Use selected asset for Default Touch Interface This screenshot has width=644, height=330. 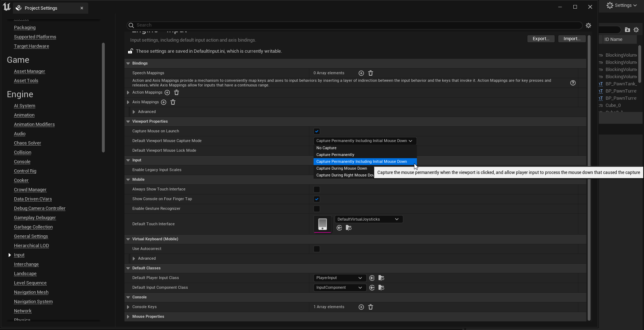click(x=339, y=227)
